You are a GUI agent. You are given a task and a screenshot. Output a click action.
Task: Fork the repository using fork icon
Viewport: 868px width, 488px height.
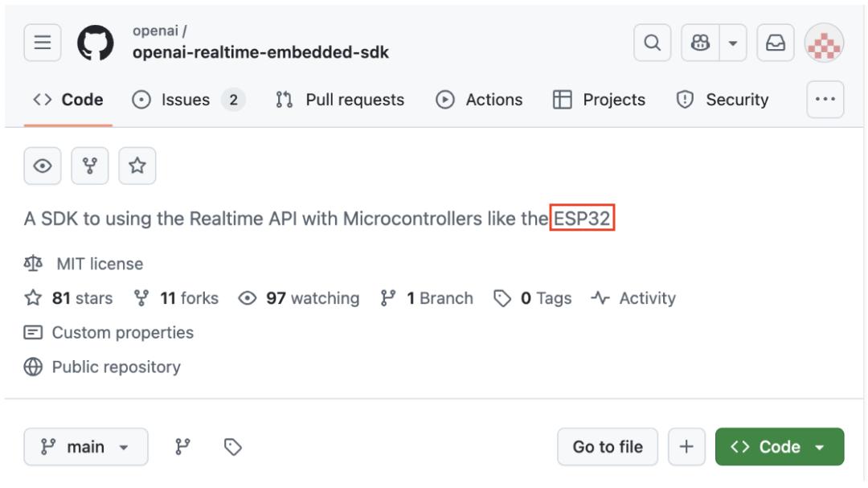pos(90,166)
